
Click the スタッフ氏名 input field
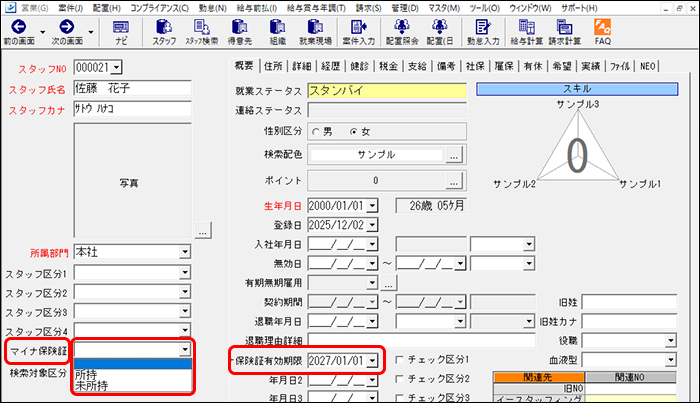[132, 88]
